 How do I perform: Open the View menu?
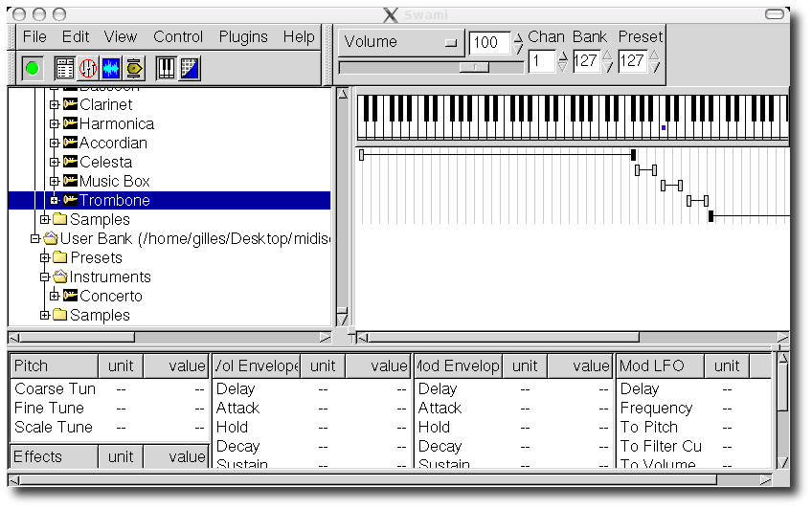coord(121,36)
